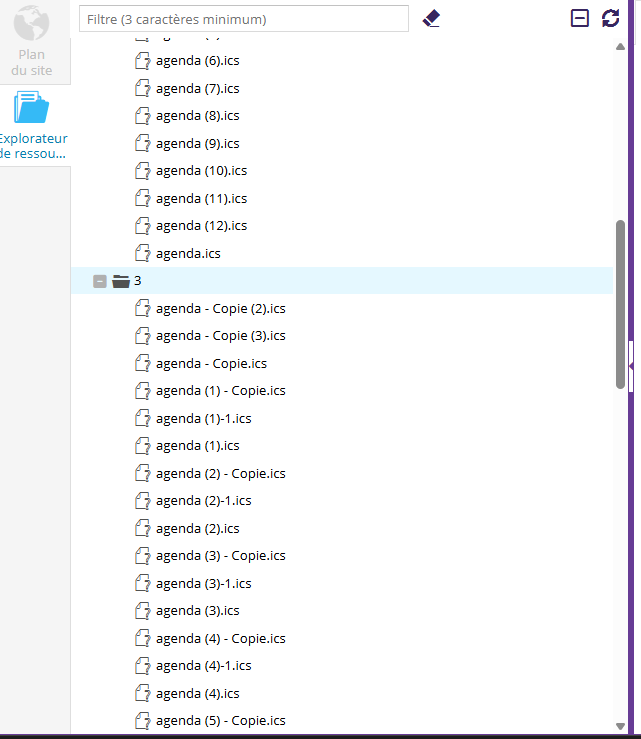The image size is (641, 739).
Task: Click file icon beside agenda (6).ics
Action: pos(143,61)
